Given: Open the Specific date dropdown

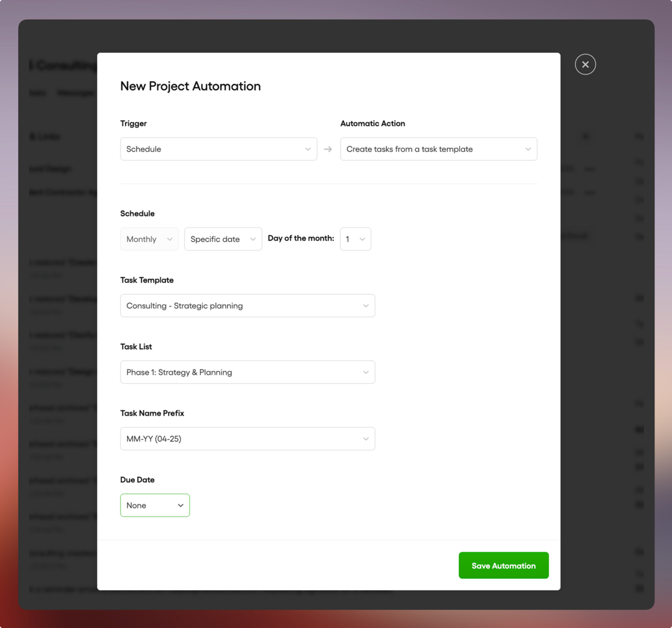Looking at the screenshot, I should click(x=223, y=239).
